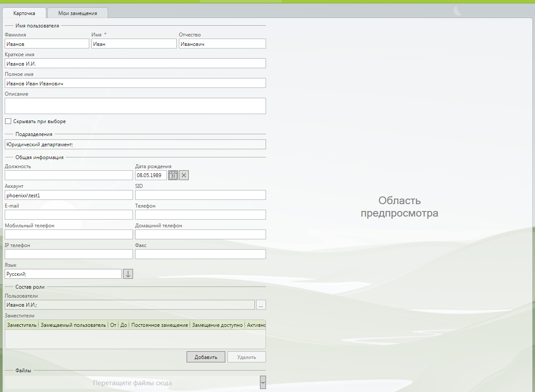This screenshot has height=392, width=535.
Task: Click the 'Должность' input field
Action: pos(69,175)
